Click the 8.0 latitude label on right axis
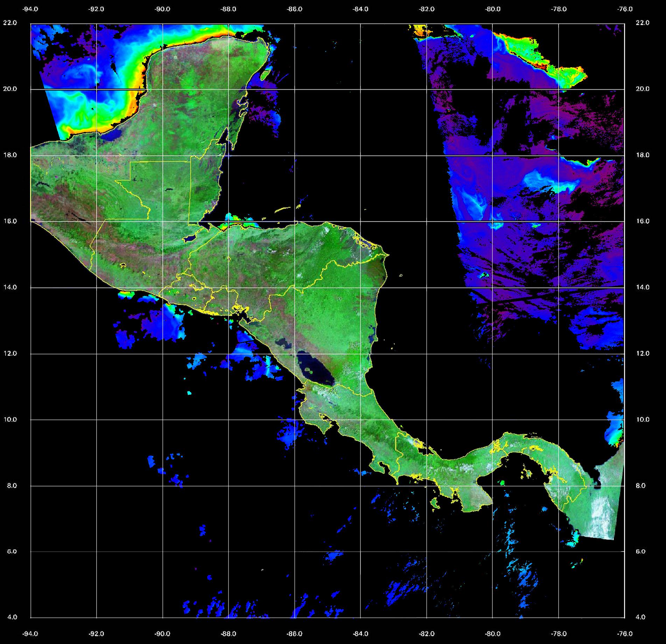Viewport: 666px width, 644px height. [642, 486]
